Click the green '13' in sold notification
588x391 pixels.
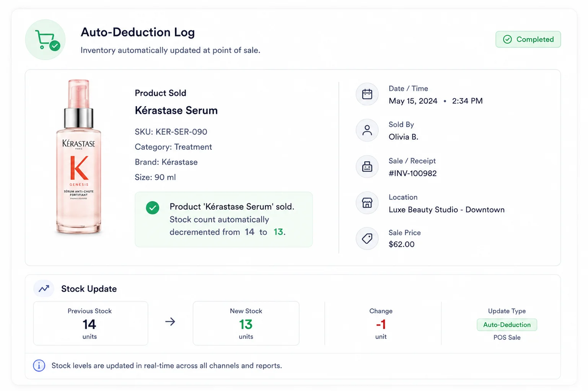tap(278, 232)
